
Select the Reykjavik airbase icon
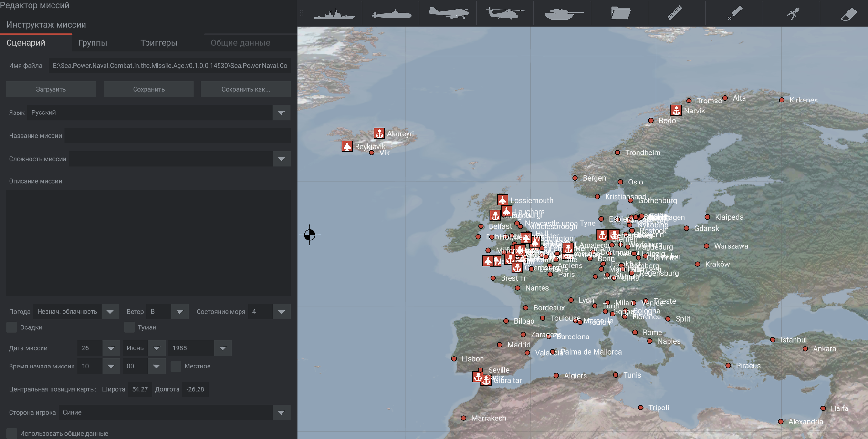(x=347, y=146)
